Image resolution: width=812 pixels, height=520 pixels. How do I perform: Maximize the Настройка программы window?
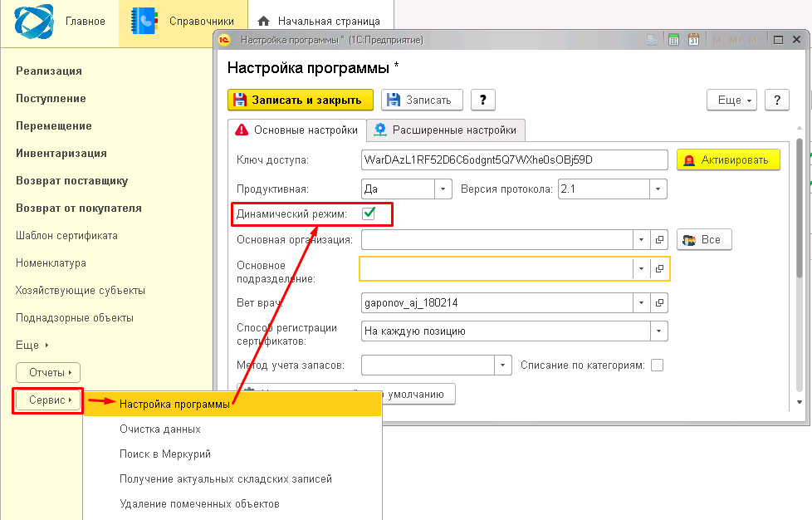(x=778, y=40)
